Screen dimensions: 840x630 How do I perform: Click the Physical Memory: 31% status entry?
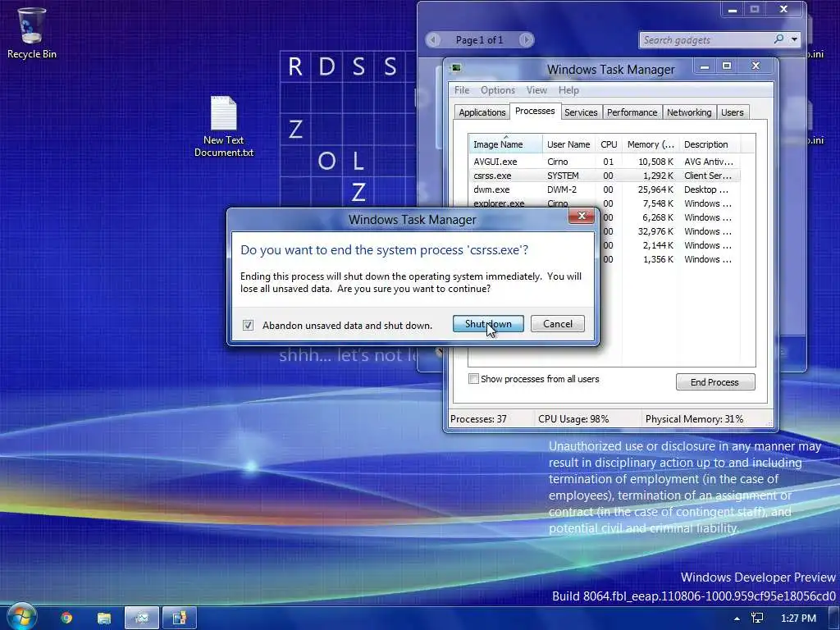[x=694, y=419]
